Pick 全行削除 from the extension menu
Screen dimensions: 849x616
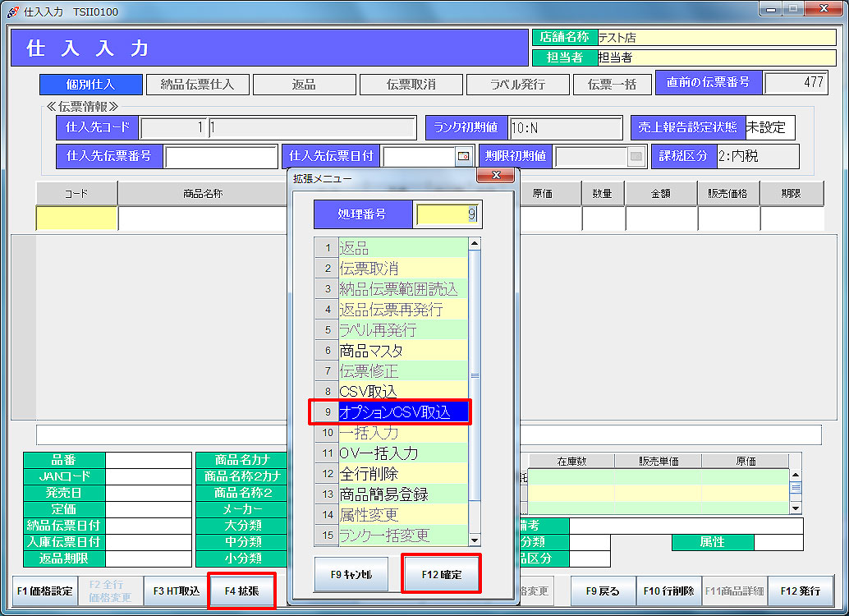402,474
